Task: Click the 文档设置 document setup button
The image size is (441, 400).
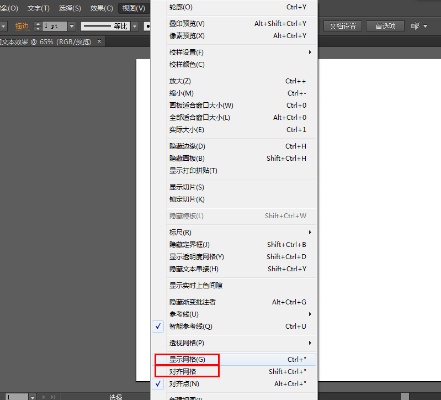Action: 343,26
